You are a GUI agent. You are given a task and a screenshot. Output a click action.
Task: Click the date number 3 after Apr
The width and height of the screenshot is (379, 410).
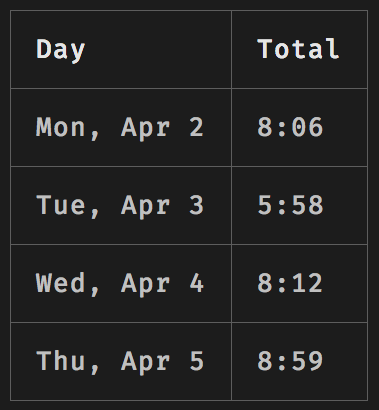(197, 205)
